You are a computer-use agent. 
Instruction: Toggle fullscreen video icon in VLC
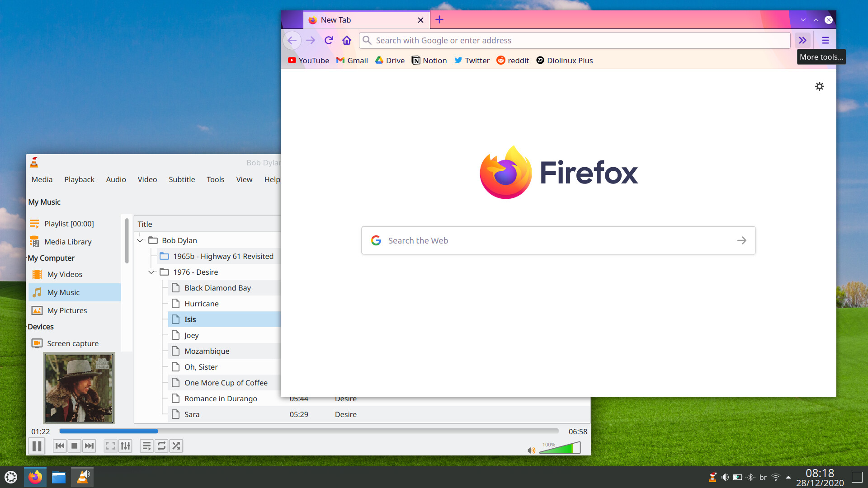coord(110,446)
